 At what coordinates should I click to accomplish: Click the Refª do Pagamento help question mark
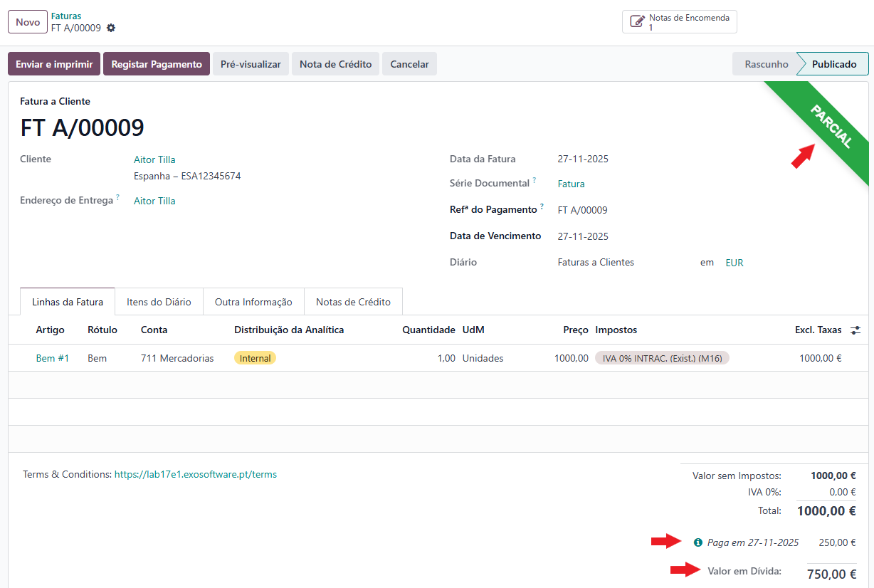point(542,207)
